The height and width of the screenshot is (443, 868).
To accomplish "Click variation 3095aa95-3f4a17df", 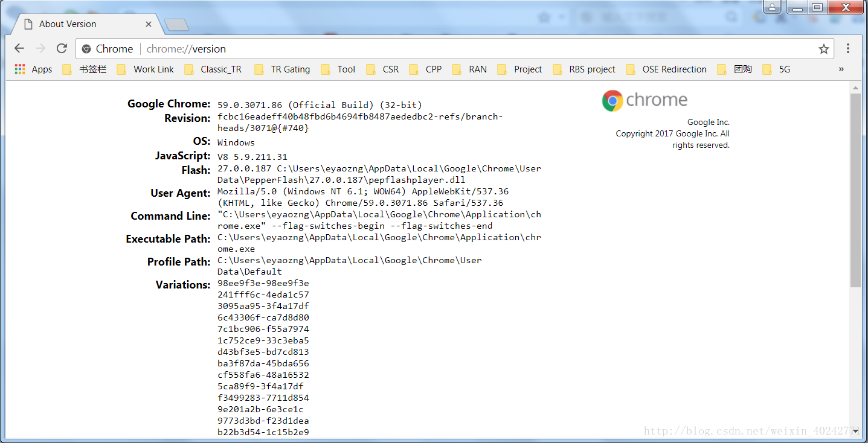I will coord(263,306).
